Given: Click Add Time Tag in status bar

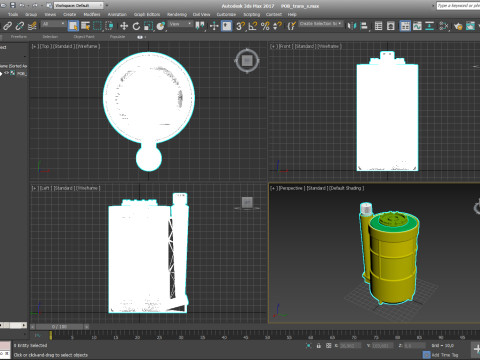Looking at the screenshot, I should 445,355.
